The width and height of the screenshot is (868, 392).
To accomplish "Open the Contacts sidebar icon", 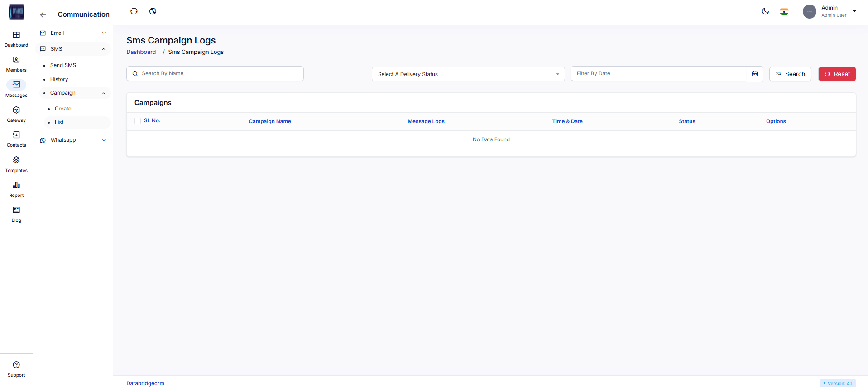I will pyautogui.click(x=16, y=135).
